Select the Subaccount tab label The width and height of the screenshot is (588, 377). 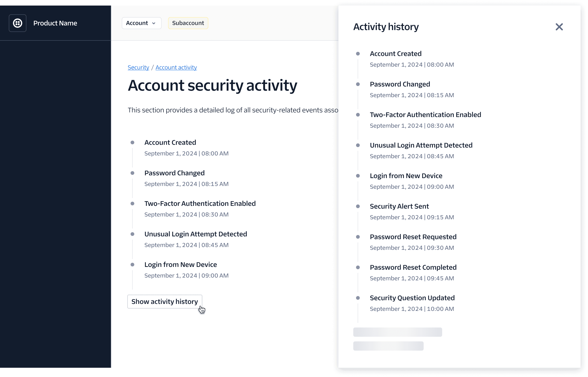point(188,23)
